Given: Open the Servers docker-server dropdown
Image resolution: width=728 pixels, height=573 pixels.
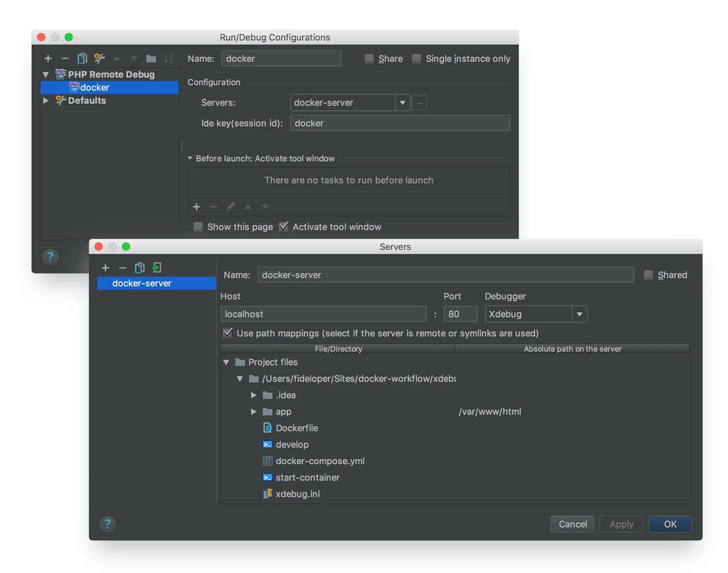Looking at the screenshot, I should click(x=402, y=103).
